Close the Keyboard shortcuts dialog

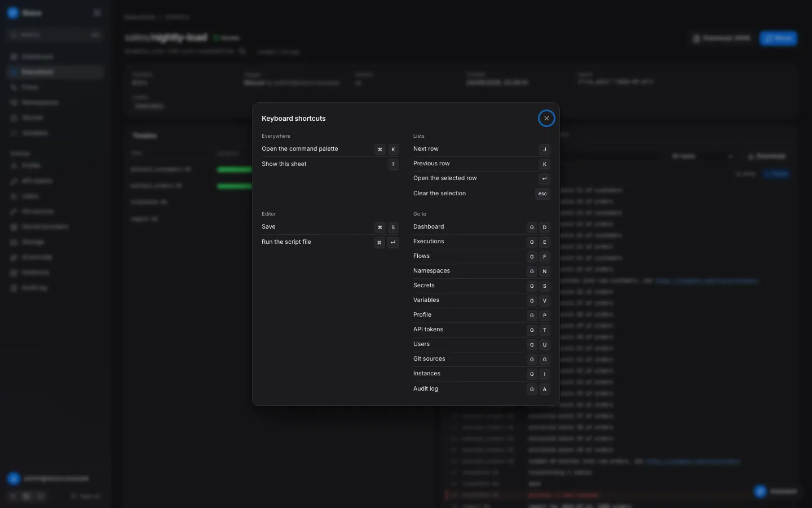546,119
